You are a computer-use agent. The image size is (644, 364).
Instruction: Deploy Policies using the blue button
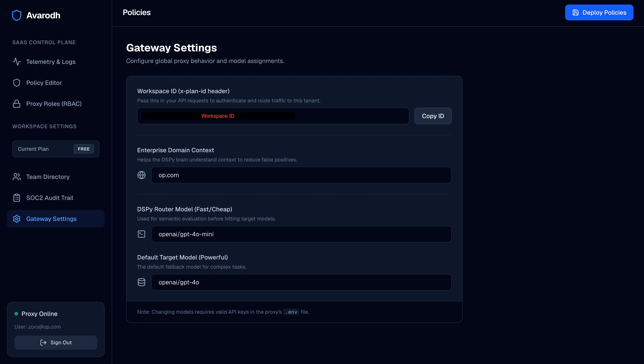(x=599, y=12)
